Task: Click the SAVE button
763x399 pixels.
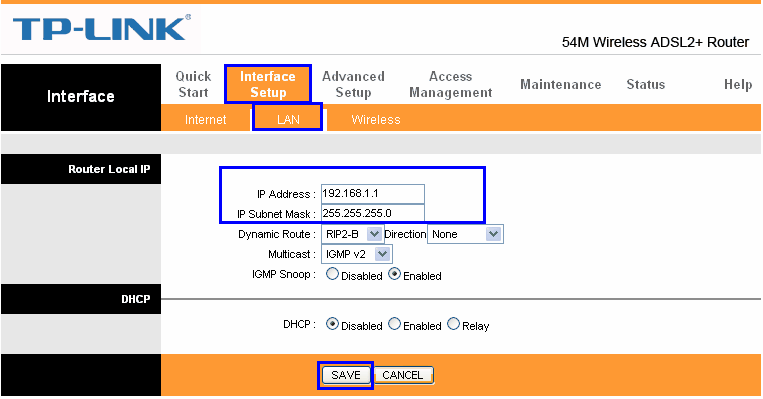Action: (x=346, y=375)
